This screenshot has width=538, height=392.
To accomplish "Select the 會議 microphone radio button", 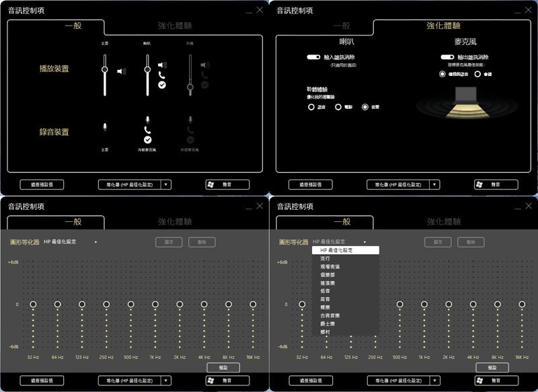I will [x=477, y=74].
